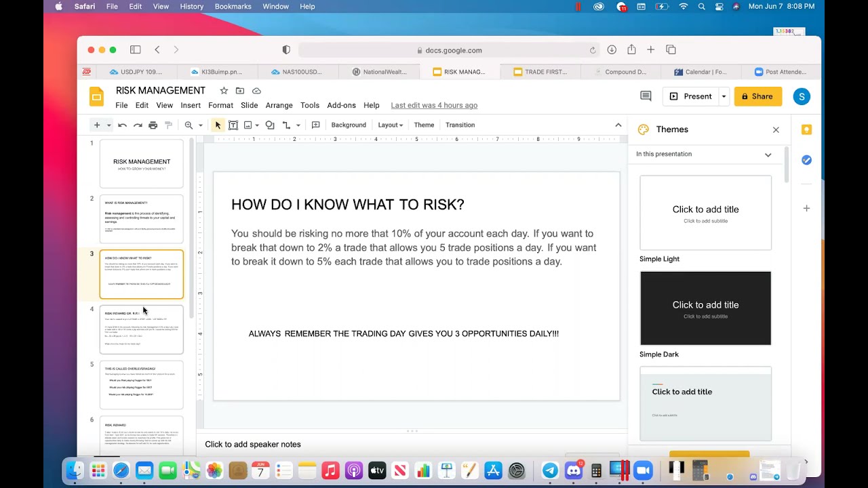The width and height of the screenshot is (868, 488).
Task: Close the Themes panel
Action: coord(776,129)
